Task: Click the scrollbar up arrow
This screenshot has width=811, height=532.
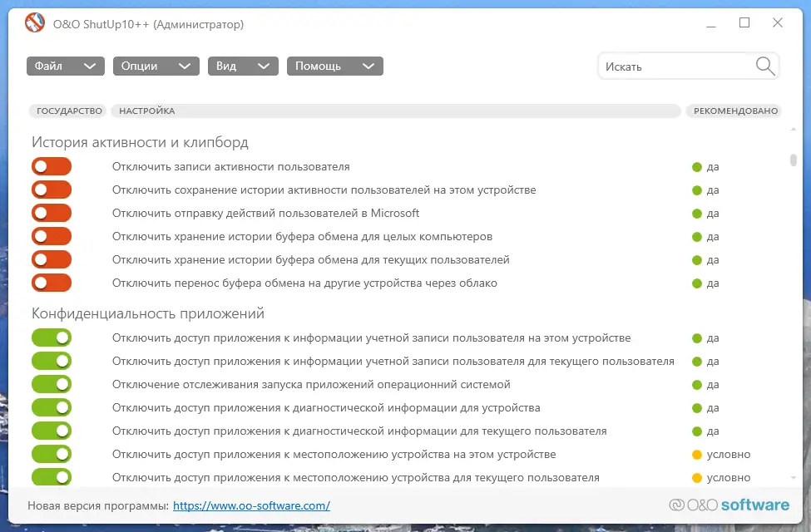Action: click(794, 129)
